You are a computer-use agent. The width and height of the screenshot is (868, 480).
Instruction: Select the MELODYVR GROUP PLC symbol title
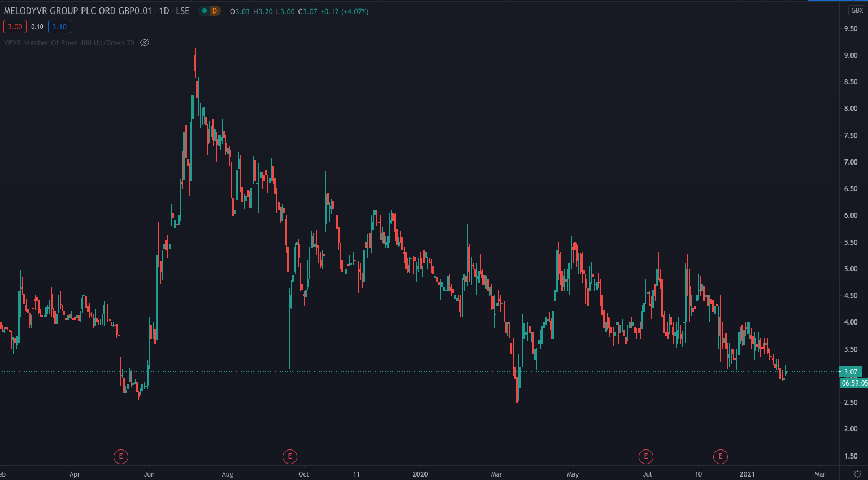click(x=77, y=11)
